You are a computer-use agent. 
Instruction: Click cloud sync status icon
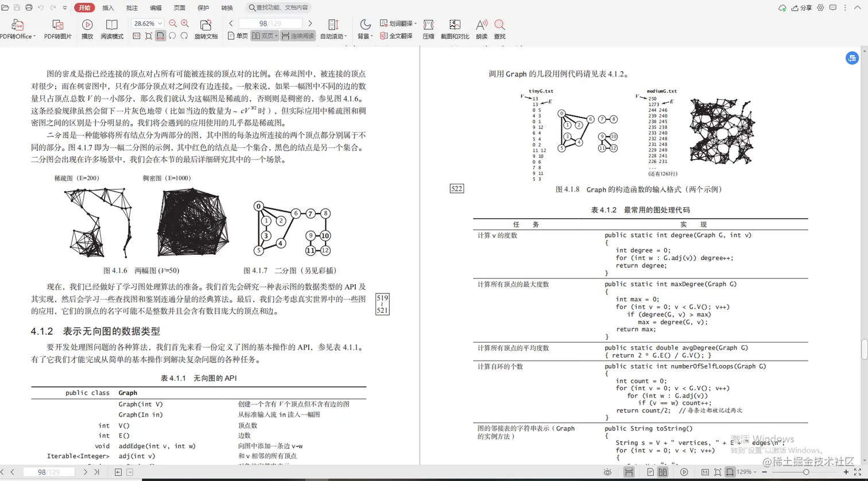click(x=782, y=8)
